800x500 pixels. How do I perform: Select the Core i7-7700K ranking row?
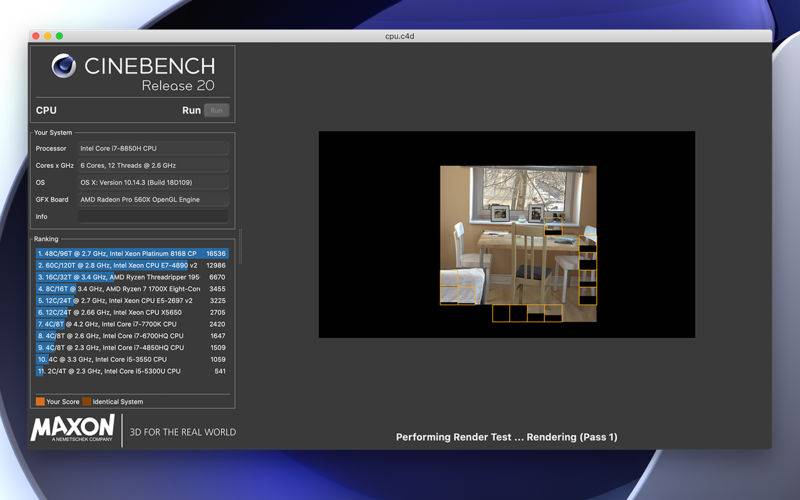132,324
